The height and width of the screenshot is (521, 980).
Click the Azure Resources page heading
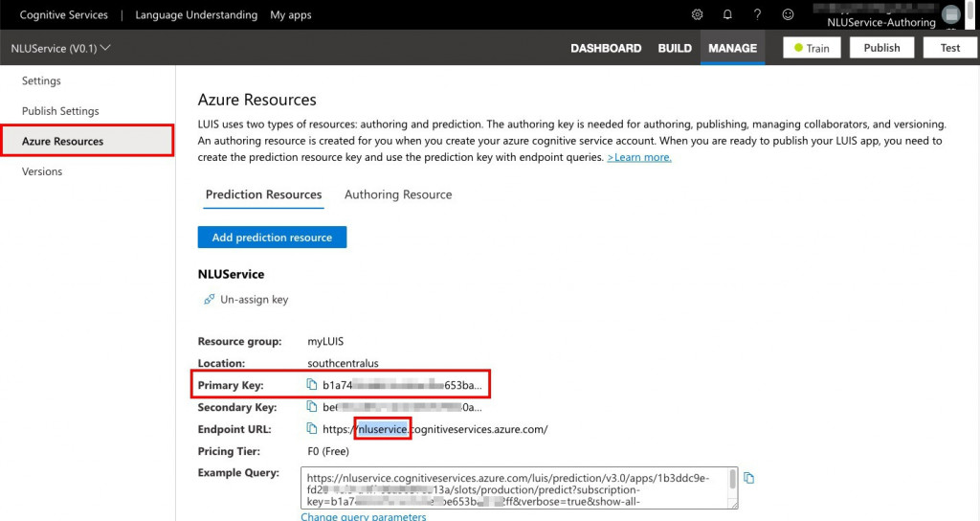(256, 100)
